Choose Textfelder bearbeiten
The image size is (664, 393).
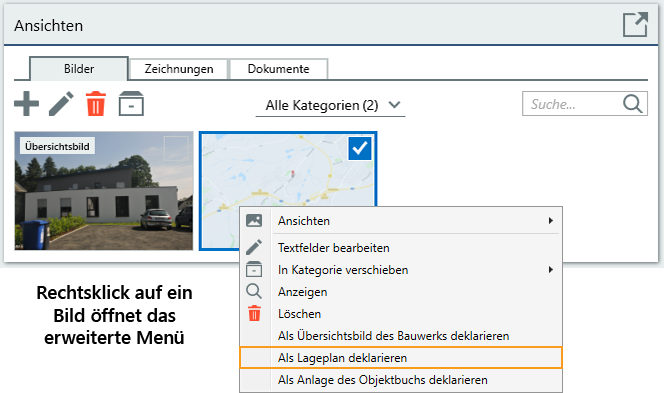tap(401, 247)
